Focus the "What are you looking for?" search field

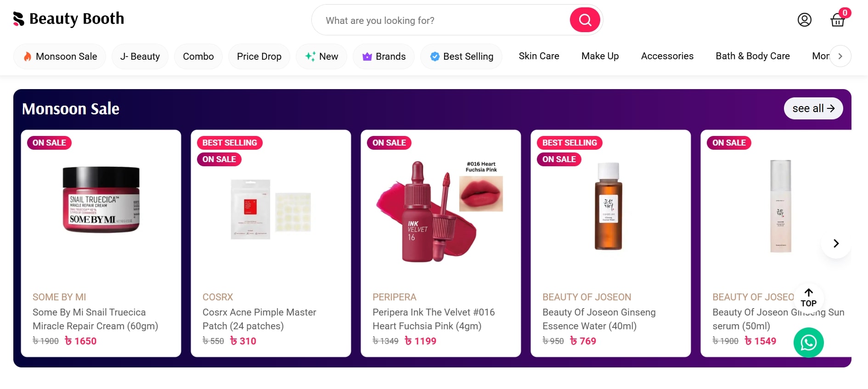tap(441, 21)
